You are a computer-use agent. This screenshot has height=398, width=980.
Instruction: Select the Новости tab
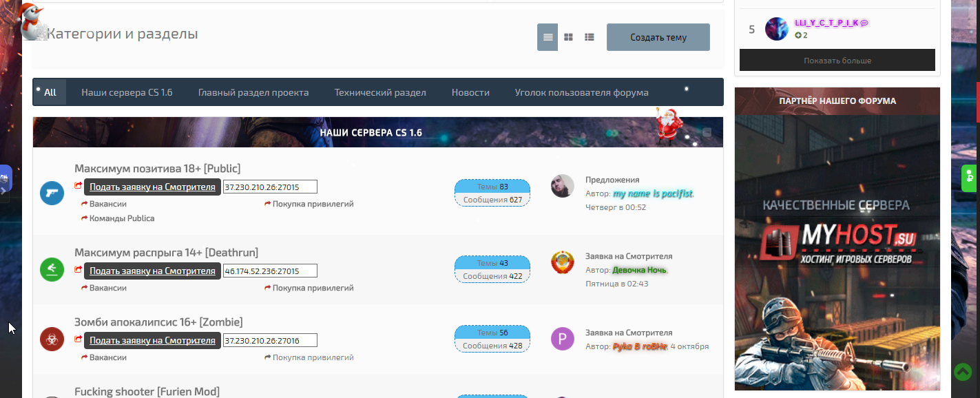tap(470, 92)
